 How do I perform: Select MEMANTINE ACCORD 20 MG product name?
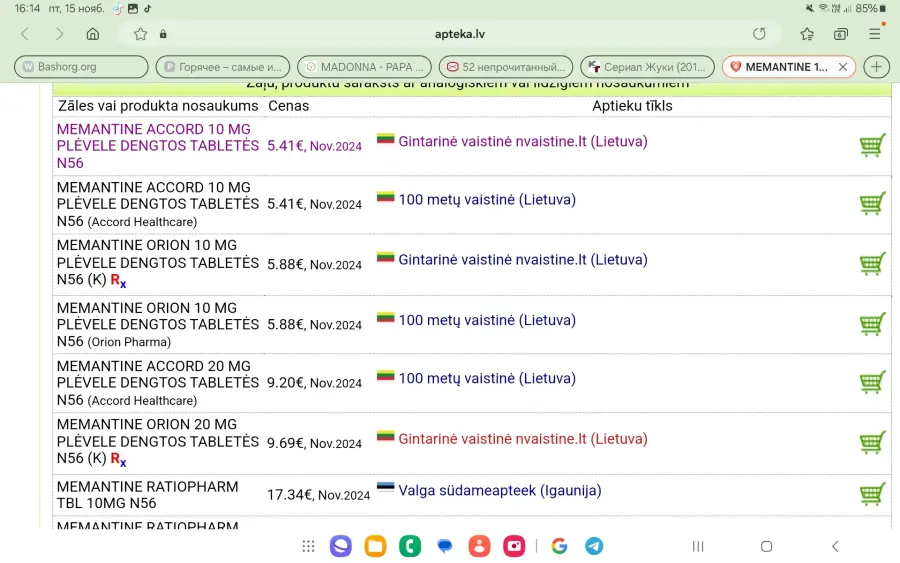(157, 383)
